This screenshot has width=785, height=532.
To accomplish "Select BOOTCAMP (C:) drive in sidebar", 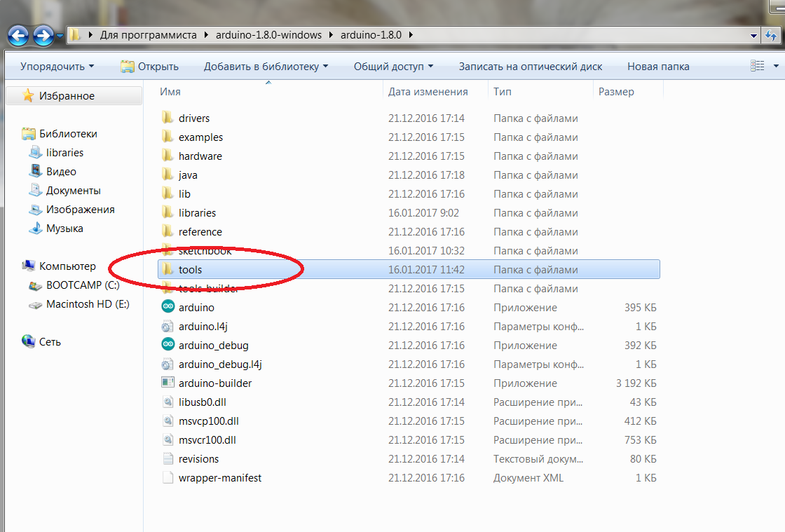I will coord(83,285).
